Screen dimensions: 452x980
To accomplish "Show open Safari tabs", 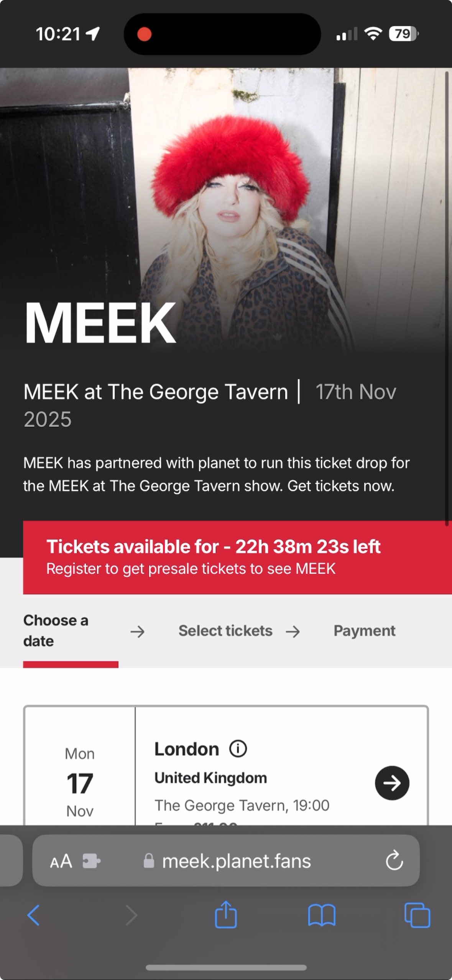I will point(417,915).
